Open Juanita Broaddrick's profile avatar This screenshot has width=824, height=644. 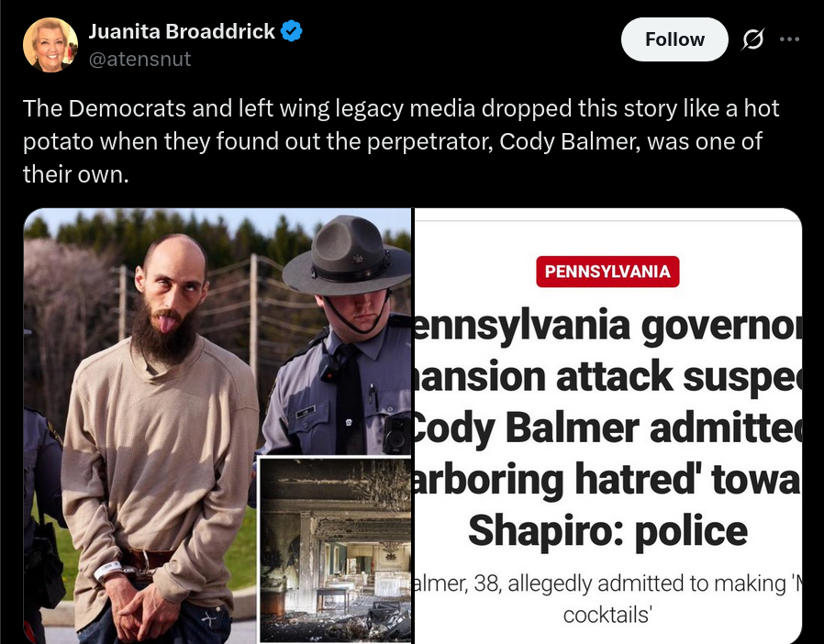(x=50, y=45)
